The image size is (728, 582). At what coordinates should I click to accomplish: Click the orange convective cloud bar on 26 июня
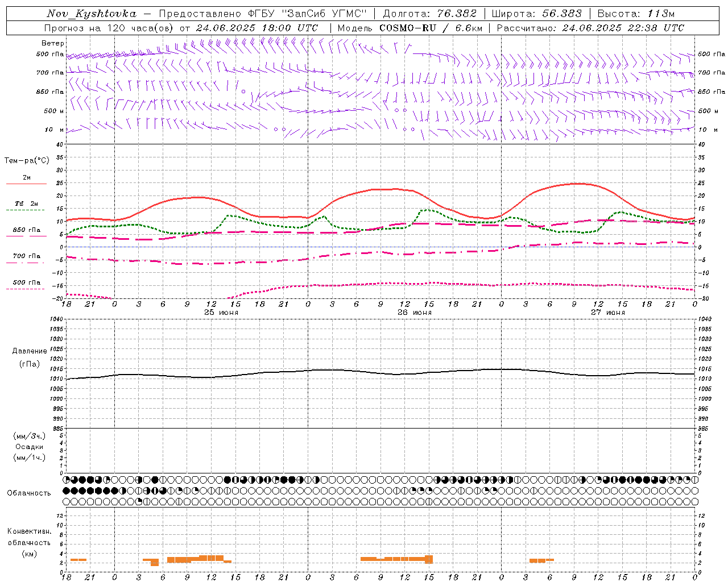click(396, 559)
